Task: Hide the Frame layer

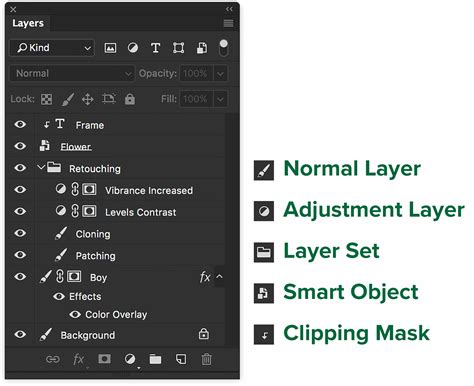Action: pos(20,125)
